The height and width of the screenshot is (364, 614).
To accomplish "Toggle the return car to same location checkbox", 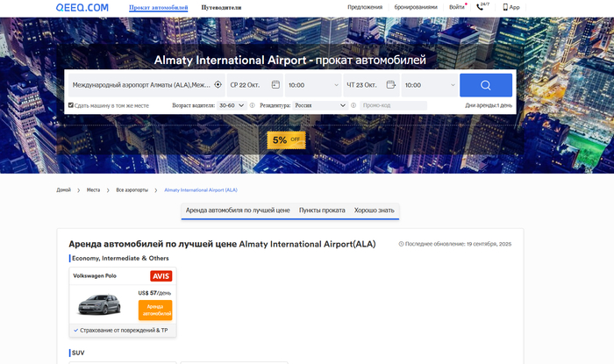I will point(71,105).
